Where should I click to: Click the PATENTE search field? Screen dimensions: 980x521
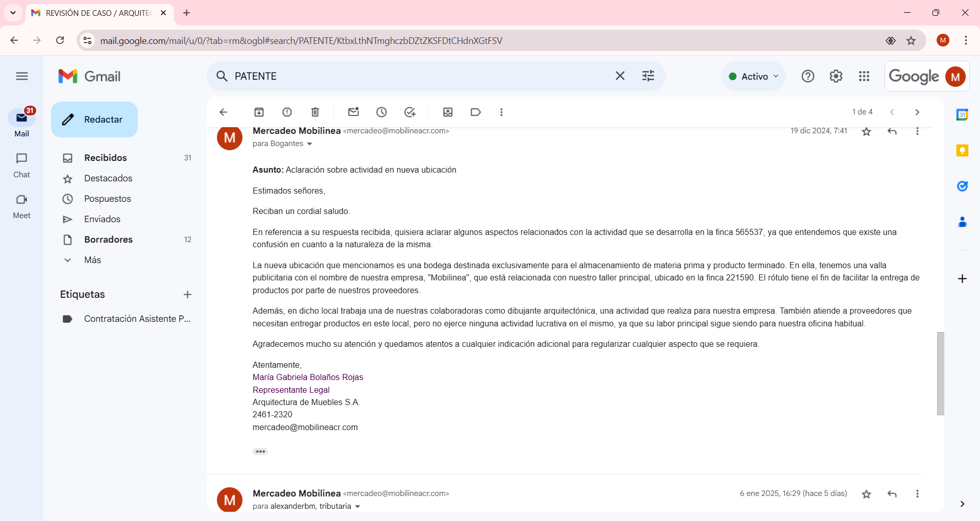419,77
